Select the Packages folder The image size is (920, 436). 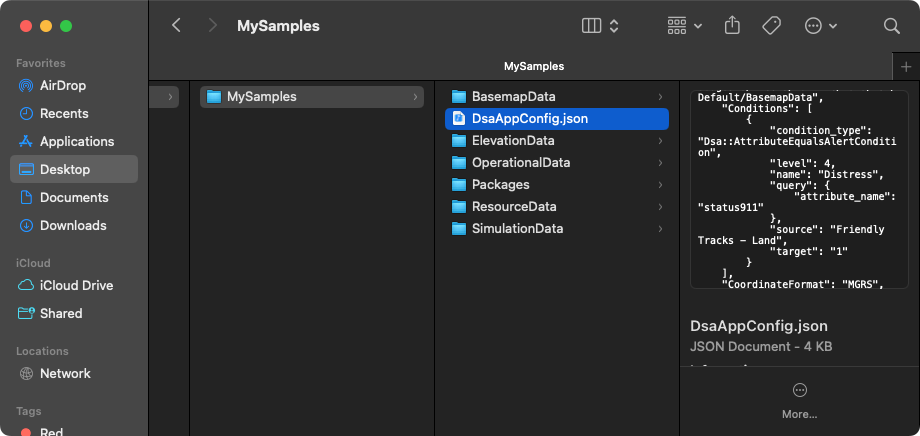coord(557,184)
